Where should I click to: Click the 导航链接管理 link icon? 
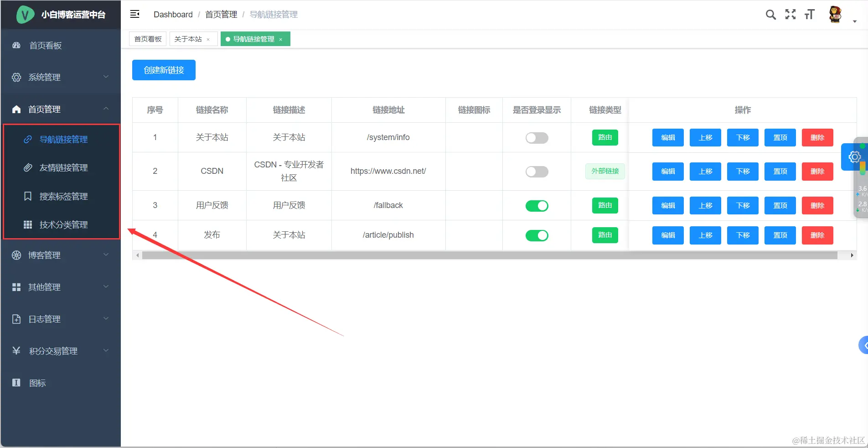coord(28,139)
